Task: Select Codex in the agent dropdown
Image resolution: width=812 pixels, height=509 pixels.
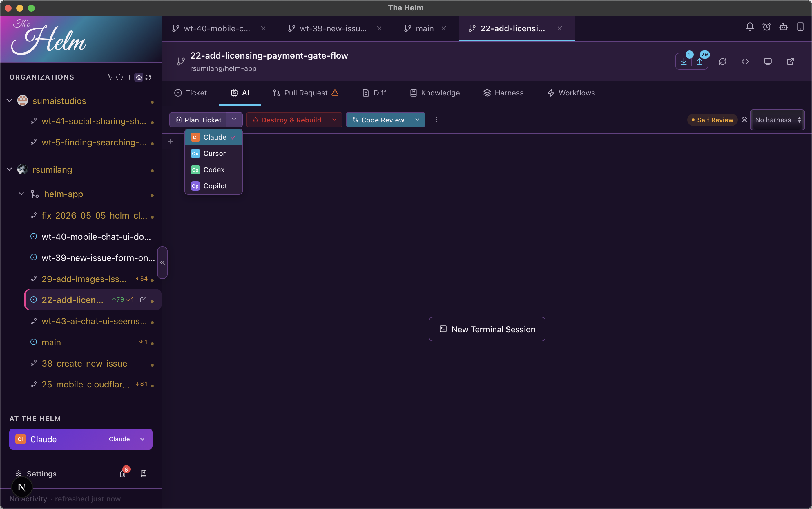Action: pos(214,170)
